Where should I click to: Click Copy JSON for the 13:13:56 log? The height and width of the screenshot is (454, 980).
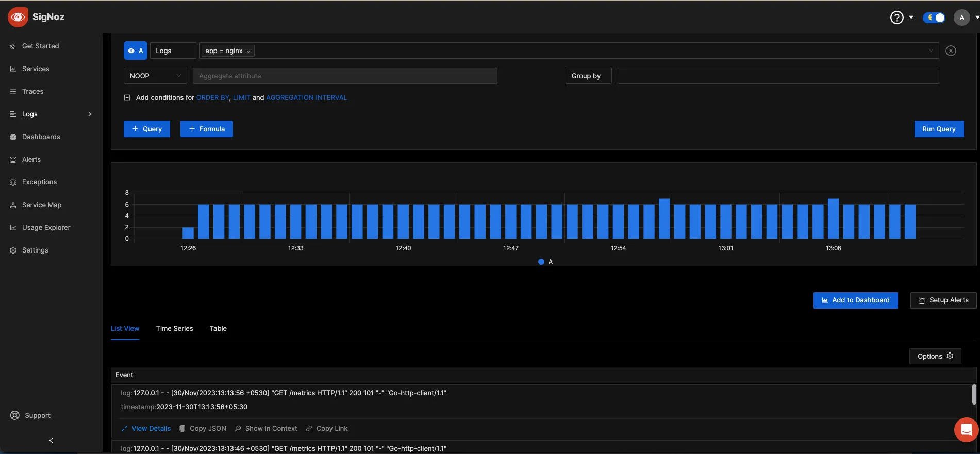(203, 428)
